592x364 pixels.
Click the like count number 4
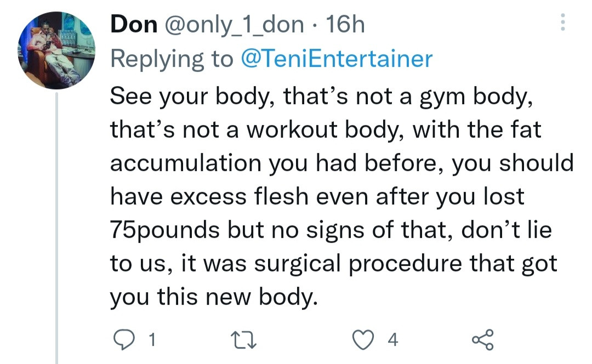coord(392,340)
